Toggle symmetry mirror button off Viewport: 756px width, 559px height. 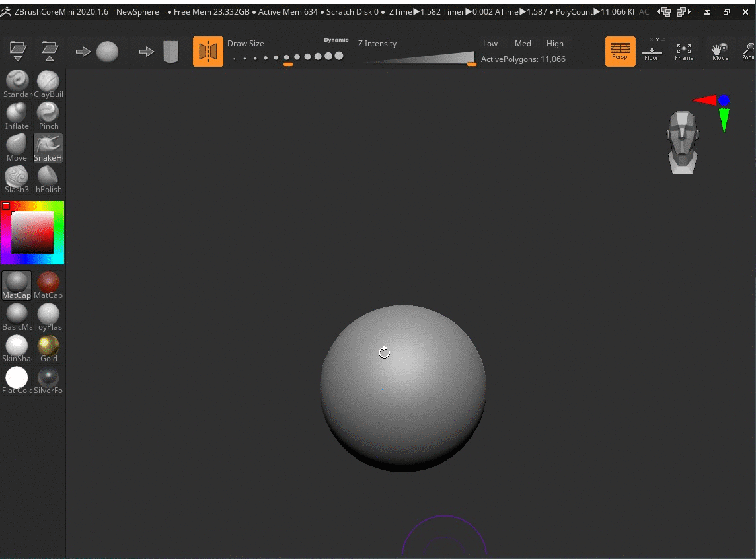(x=208, y=52)
